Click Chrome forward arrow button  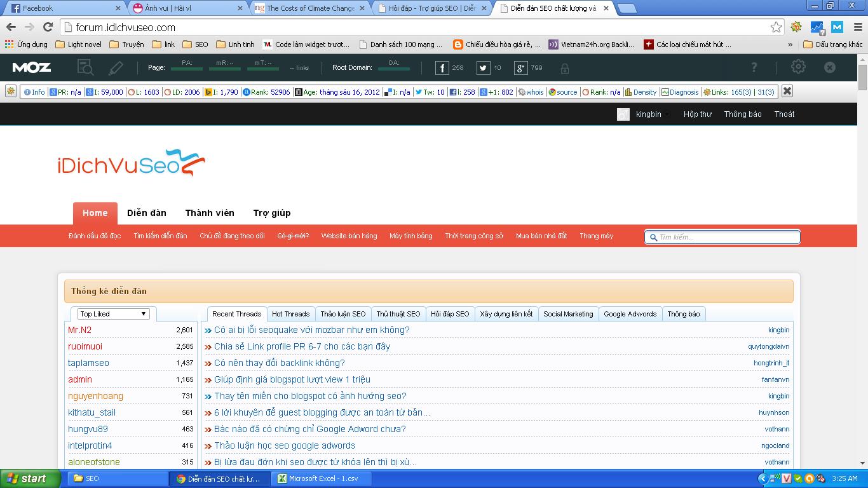(x=29, y=27)
